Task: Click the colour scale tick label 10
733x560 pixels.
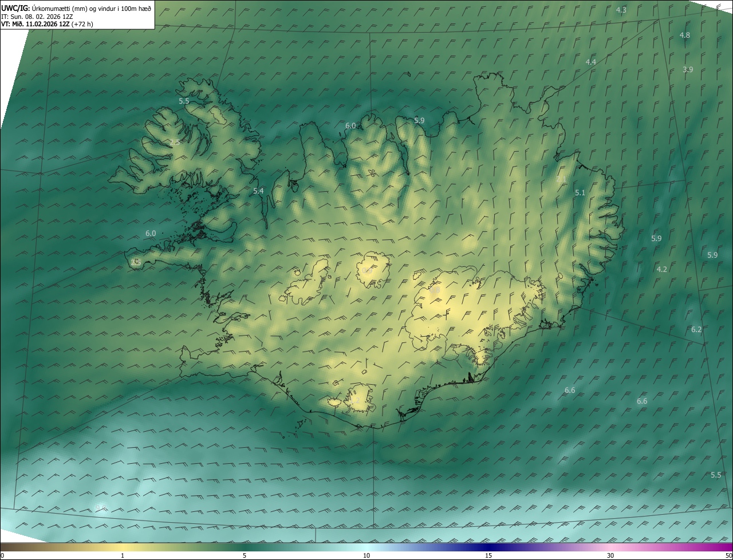Action: click(366, 555)
